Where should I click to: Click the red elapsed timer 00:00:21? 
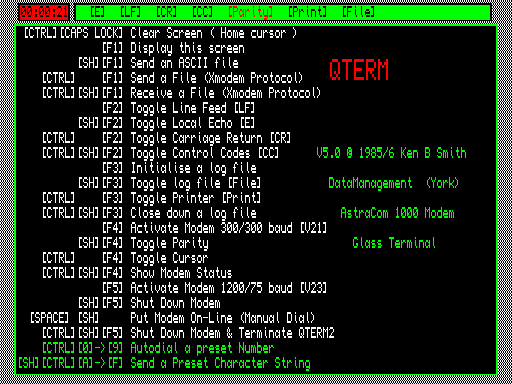[x=44, y=12]
